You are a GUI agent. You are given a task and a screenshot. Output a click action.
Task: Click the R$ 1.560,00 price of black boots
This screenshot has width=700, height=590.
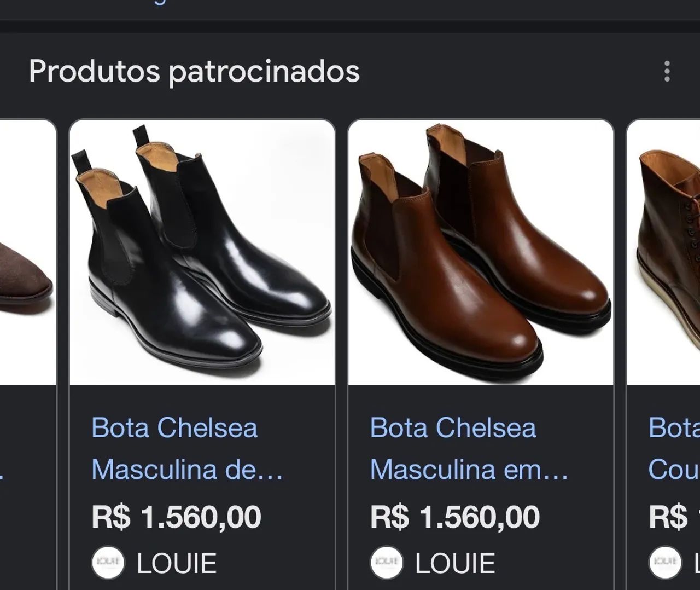176,517
